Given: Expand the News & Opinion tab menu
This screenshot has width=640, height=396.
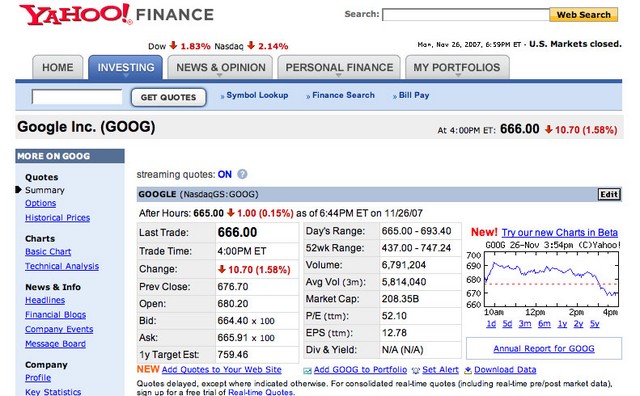Looking at the screenshot, I should (x=220, y=76).
